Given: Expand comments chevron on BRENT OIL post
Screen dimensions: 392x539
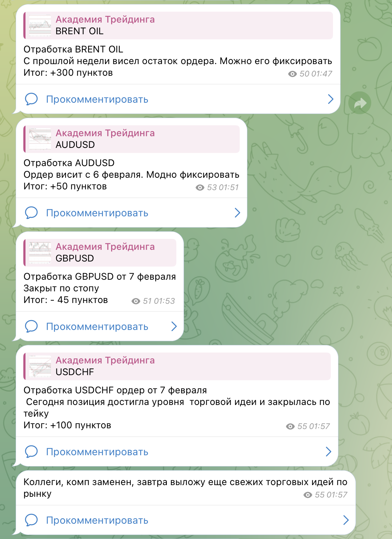Looking at the screenshot, I should 330,99.
